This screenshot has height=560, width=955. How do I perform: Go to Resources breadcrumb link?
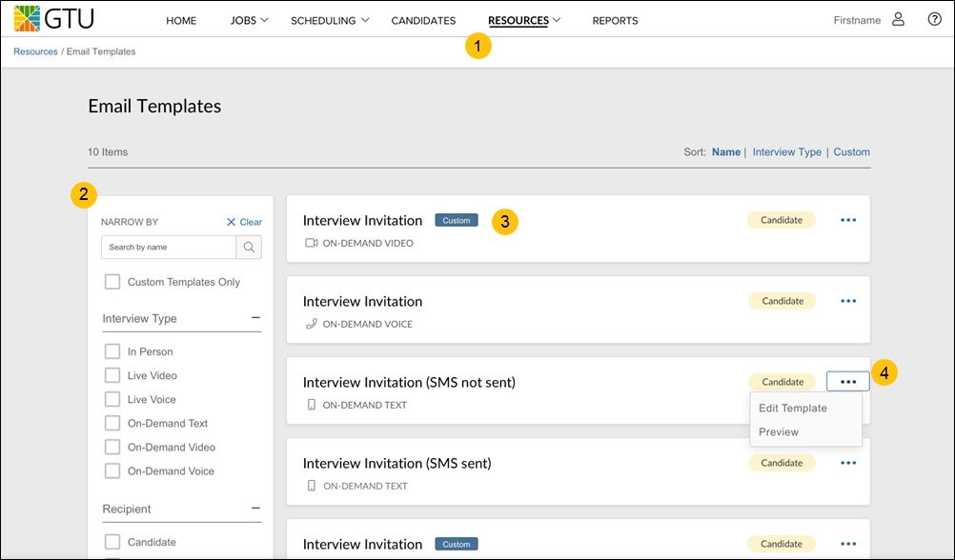[35, 51]
